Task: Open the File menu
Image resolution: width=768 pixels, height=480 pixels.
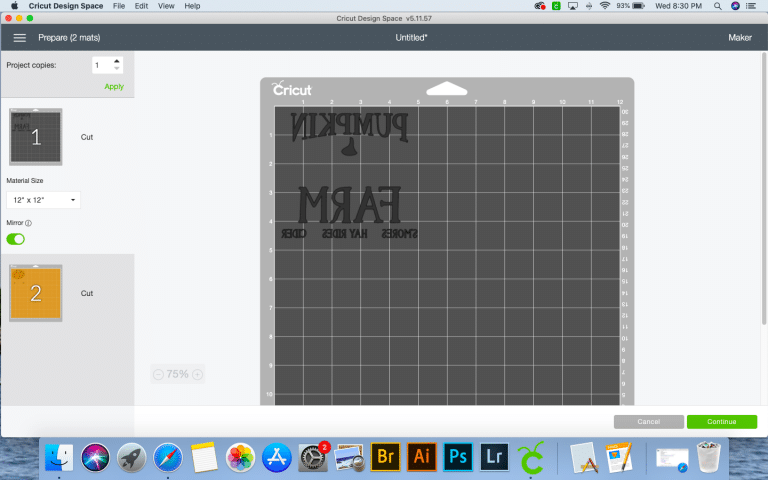Action: tap(119, 6)
